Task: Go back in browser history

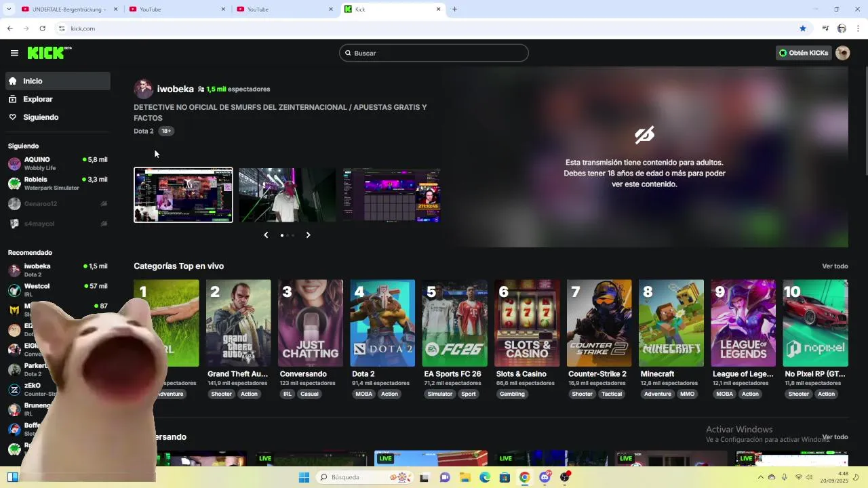Action: (9, 28)
